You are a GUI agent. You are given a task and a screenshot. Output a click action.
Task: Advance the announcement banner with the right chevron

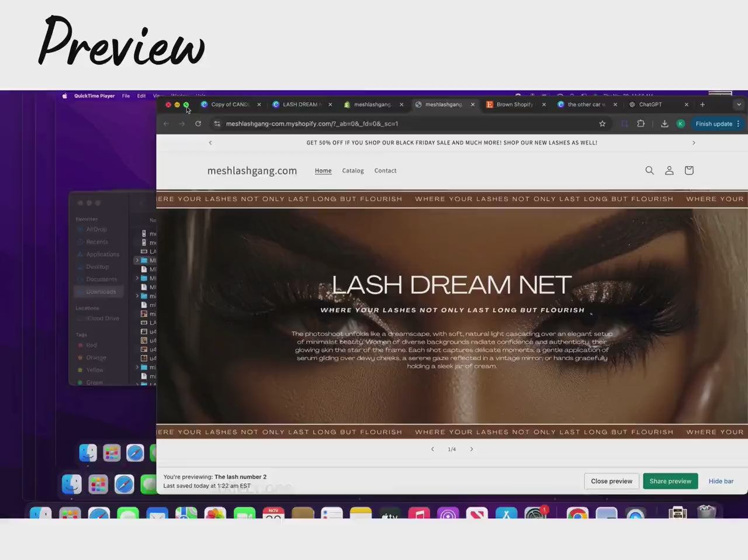click(x=694, y=142)
